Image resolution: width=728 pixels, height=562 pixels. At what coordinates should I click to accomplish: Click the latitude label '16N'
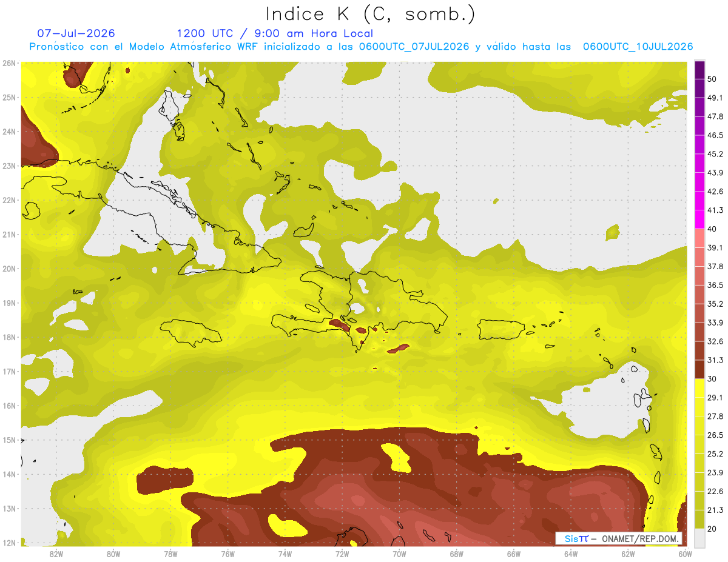pyautogui.click(x=9, y=406)
